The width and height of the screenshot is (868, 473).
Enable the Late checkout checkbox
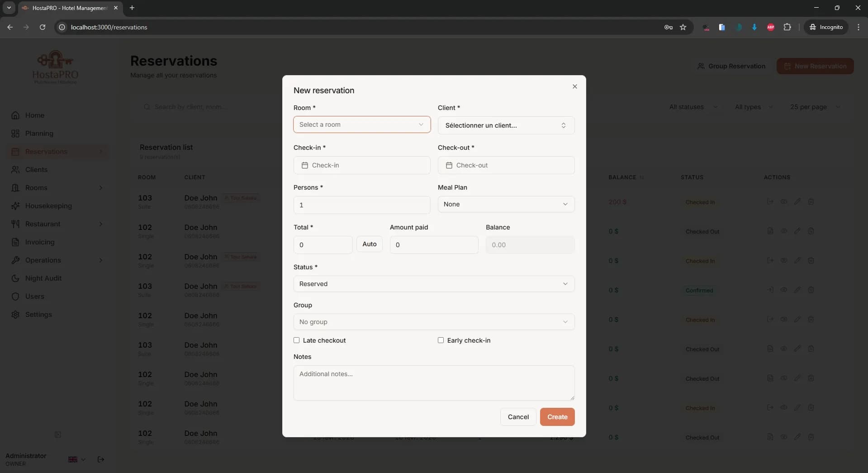[x=297, y=340]
